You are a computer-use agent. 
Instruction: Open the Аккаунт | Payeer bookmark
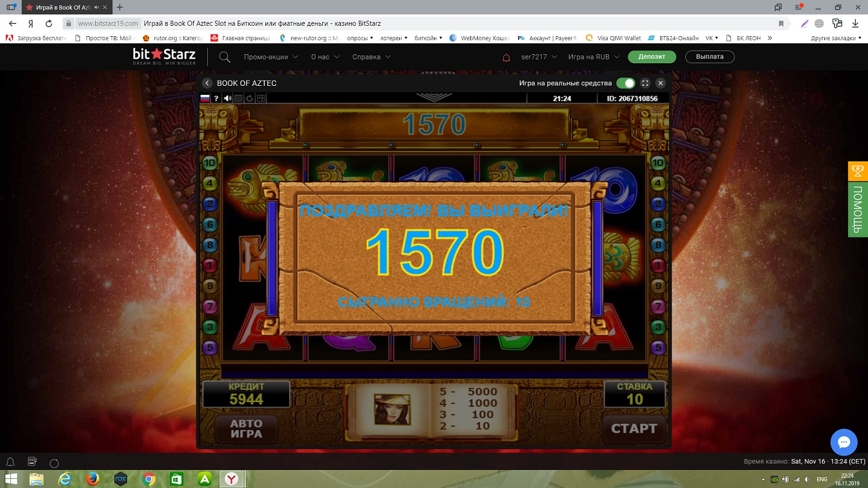click(x=547, y=38)
